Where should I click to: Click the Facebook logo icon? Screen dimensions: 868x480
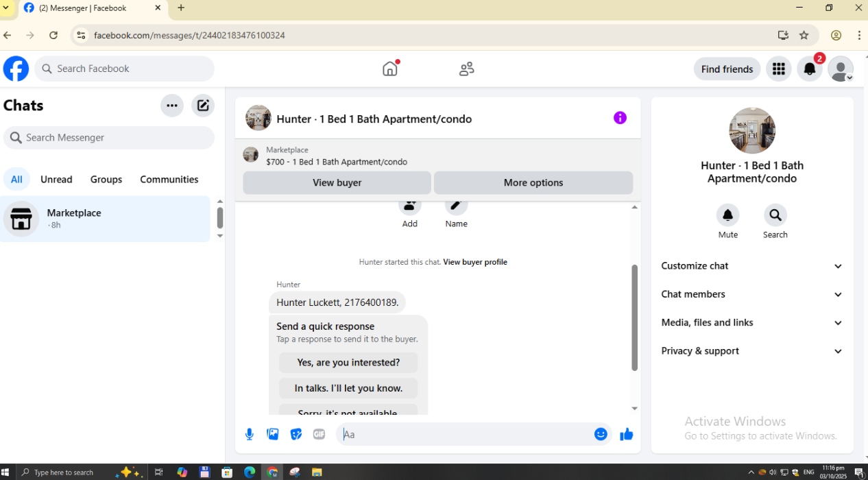point(16,69)
